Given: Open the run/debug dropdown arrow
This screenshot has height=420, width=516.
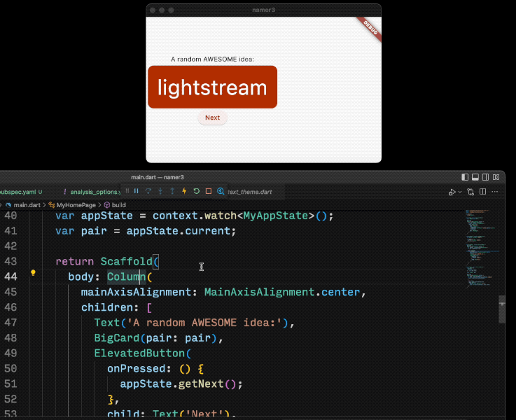Looking at the screenshot, I should pyautogui.click(x=460, y=192).
